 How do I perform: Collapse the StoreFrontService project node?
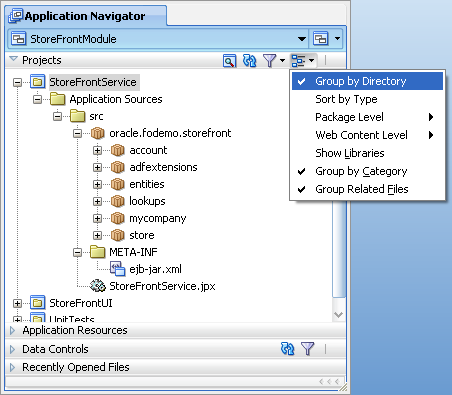pyautogui.click(x=17, y=82)
